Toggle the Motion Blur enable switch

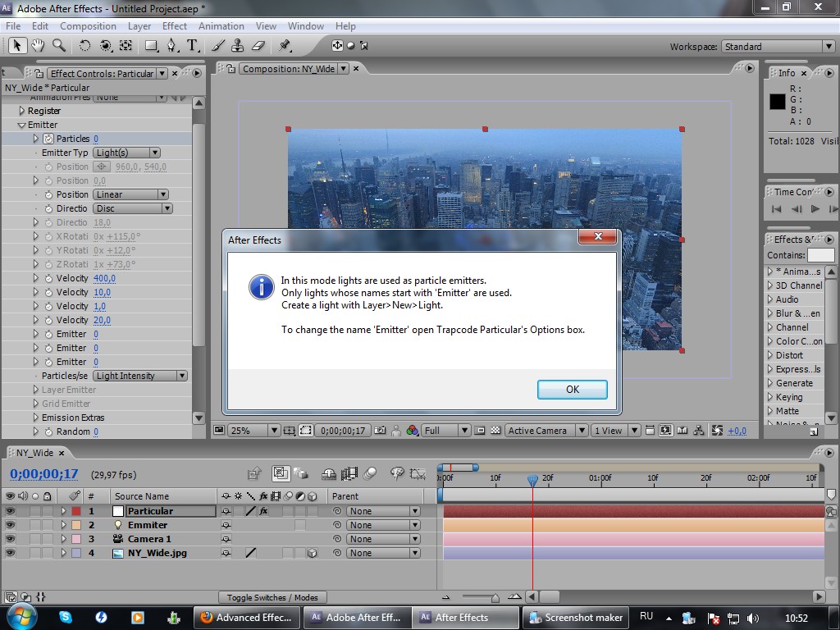click(370, 473)
